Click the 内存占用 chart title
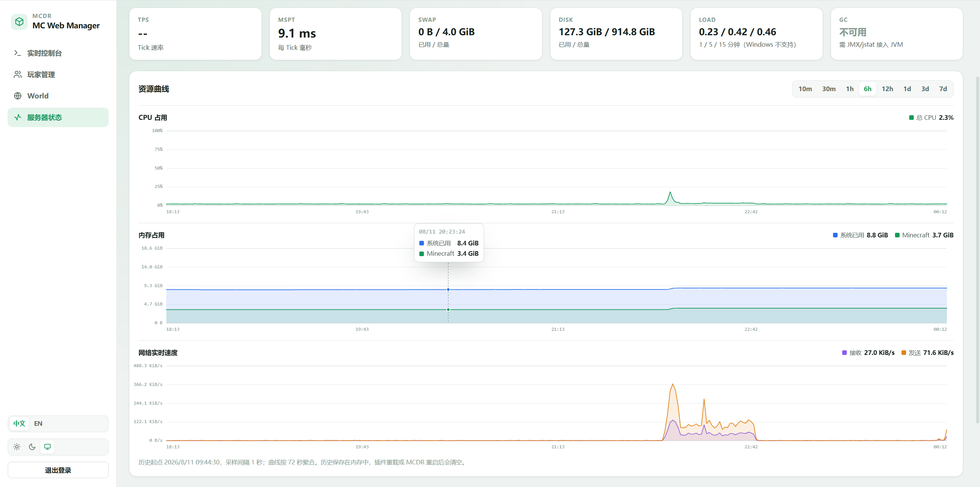980x487 pixels. tap(152, 235)
